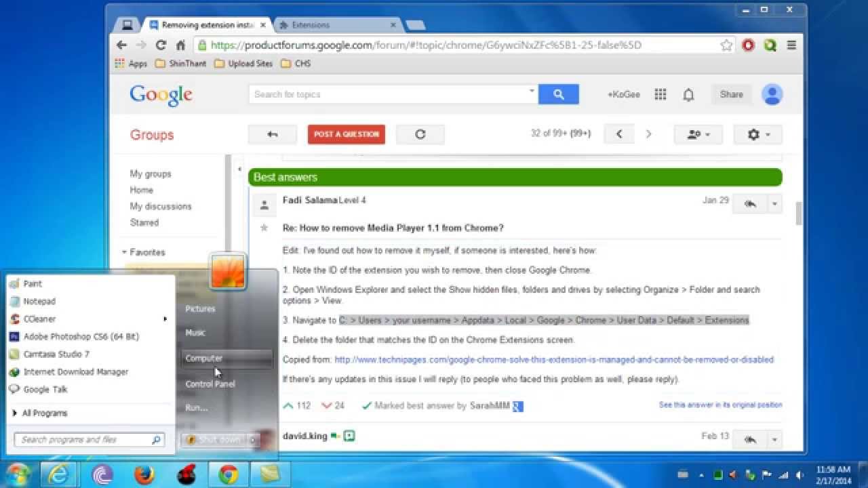Click the Shut down button
The image size is (868, 488).
(214, 440)
